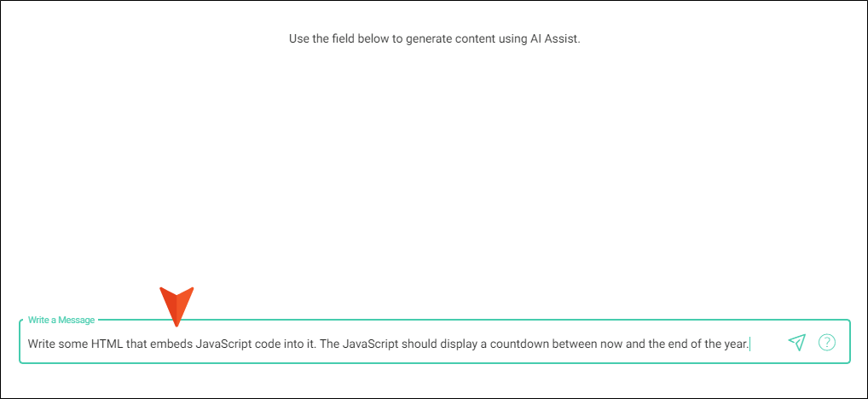Focus the Write a Message input field
Viewport: 868px width, 399px height.
435,341
